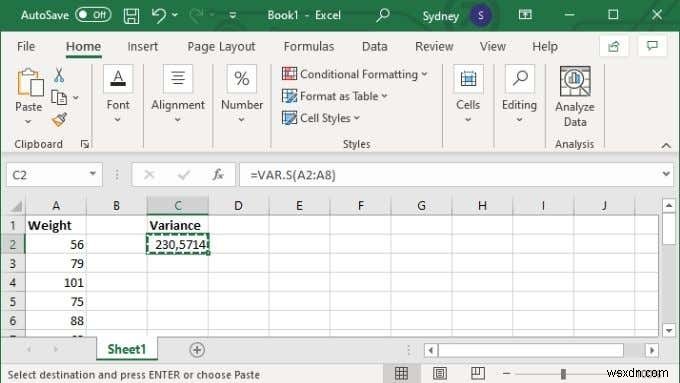Expand the Undo history dropdown arrow
Image resolution: width=680 pixels, height=383 pixels.
point(175,15)
